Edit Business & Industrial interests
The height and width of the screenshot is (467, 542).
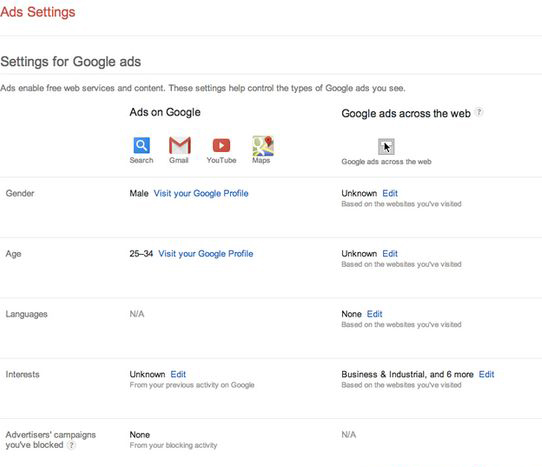click(486, 374)
